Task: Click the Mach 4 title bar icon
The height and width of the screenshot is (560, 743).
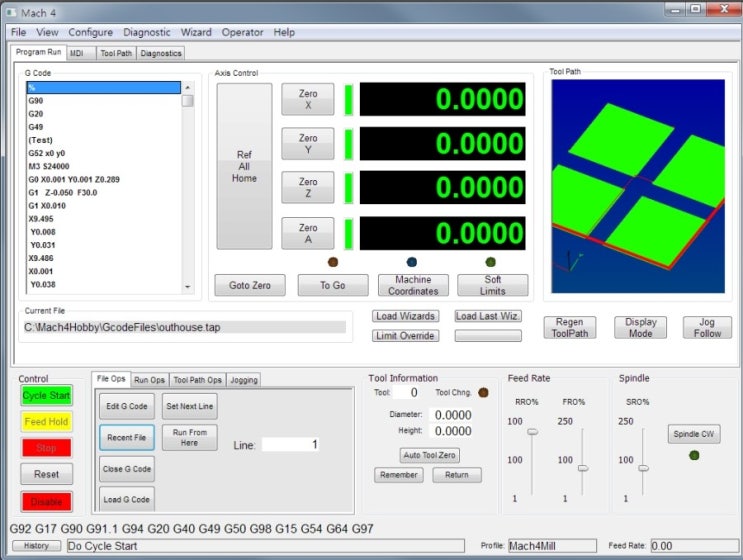Action: (x=11, y=12)
